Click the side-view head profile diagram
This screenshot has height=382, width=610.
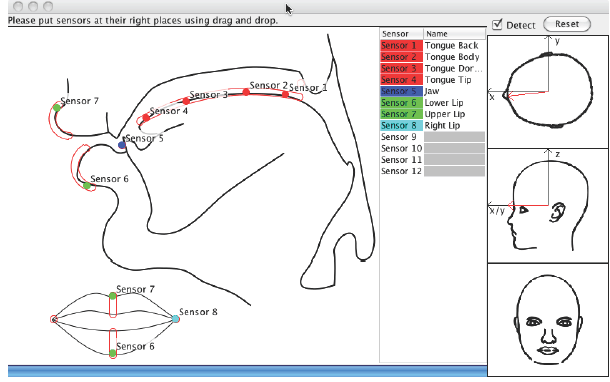pos(548,206)
